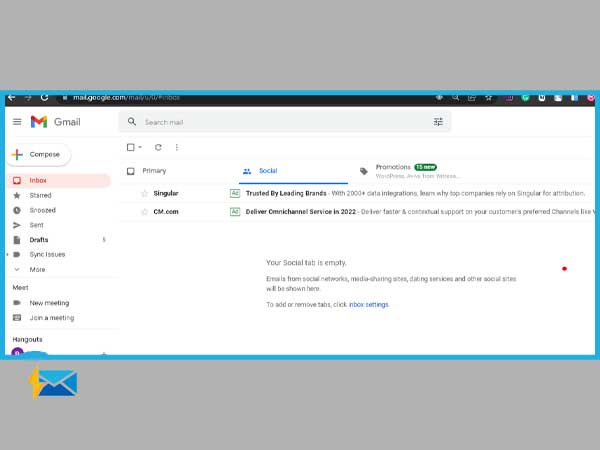Click the Hangouts heading
Image resolution: width=600 pixels, height=450 pixels.
[x=27, y=339]
